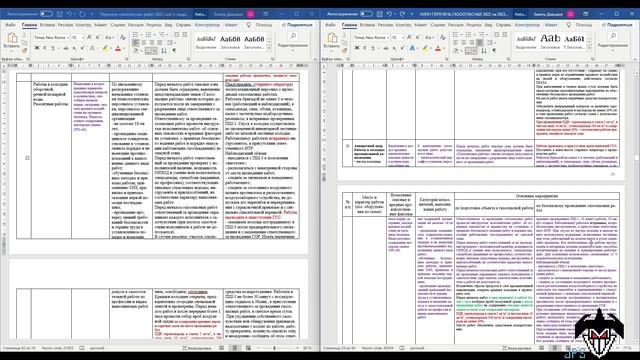Open Ссылки tab in right window

coord(438,25)
